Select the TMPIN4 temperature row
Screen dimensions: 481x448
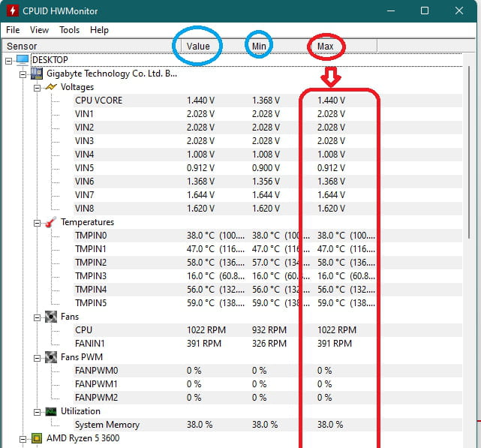[267, 290]
